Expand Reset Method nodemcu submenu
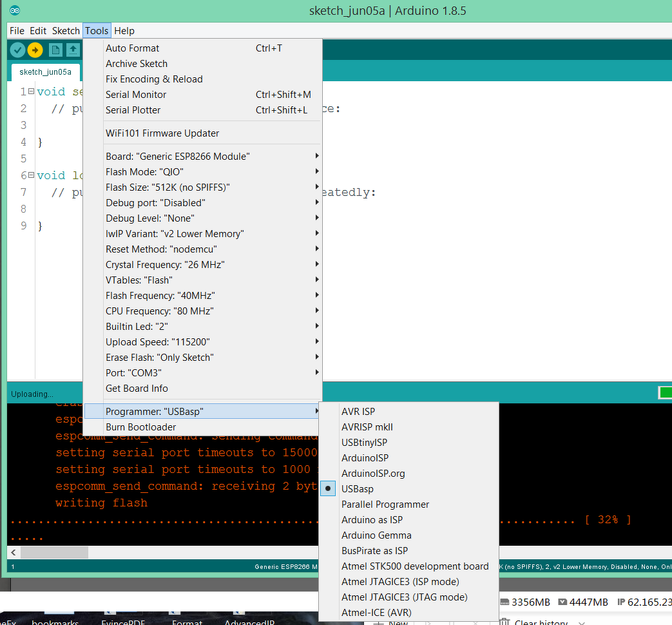This screenshot has width=672, height=625. pos(202,249)
